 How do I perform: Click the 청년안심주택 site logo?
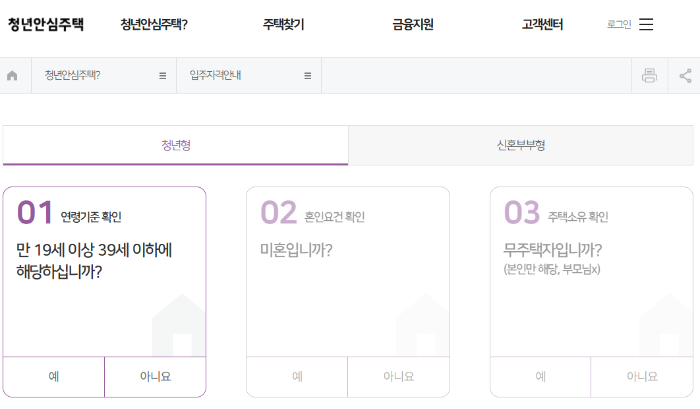tap(46, 24)
